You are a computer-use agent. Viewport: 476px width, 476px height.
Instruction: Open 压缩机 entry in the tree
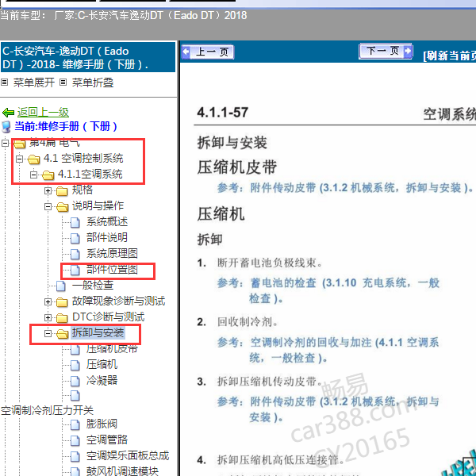(102, 365)
